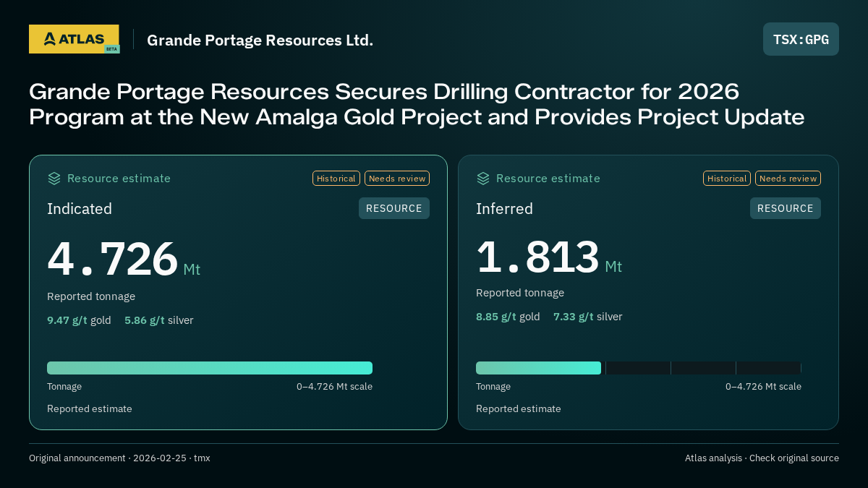Viewport: 868px width, 488px height.
Task: Click the Grande Portage Resources Ltd. company name
Action: click(x=260, y=40)
